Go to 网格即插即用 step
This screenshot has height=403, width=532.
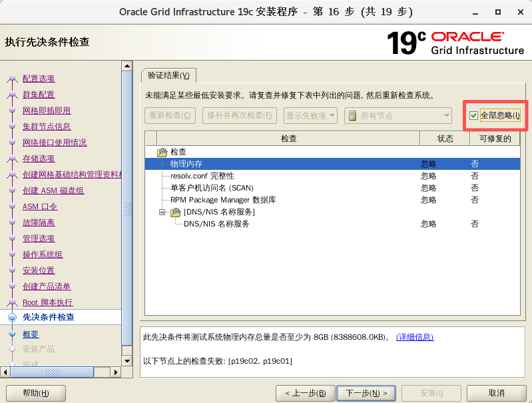coord(47,111)
